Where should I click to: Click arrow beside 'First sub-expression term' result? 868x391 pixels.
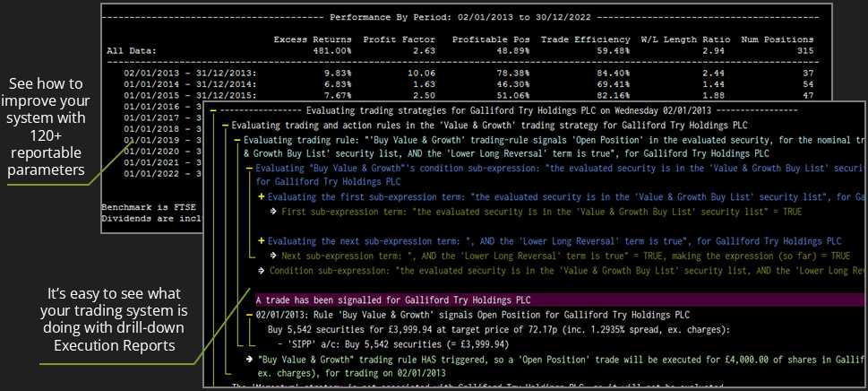pos(274,211)
